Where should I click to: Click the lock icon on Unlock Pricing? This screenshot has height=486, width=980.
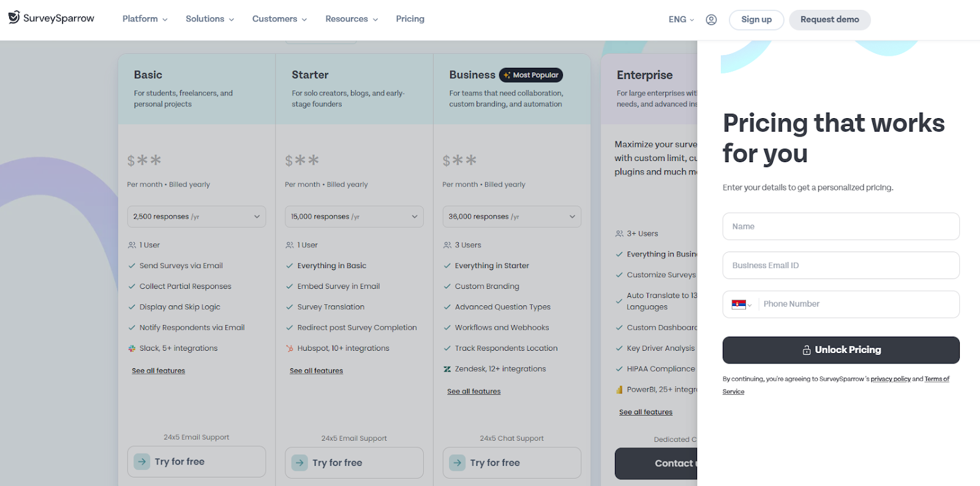coord(807,350)
